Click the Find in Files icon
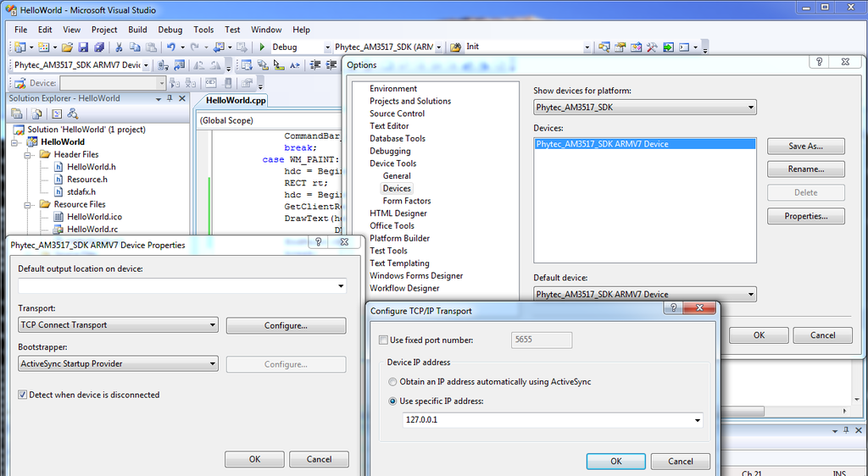868x476 pixels. pyautogui.click(x=455, y=47)
